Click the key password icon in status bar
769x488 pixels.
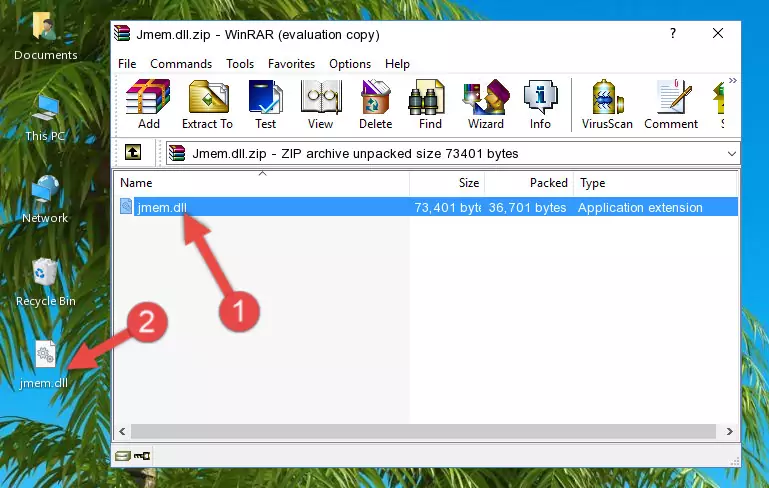(x=142, y=456)
